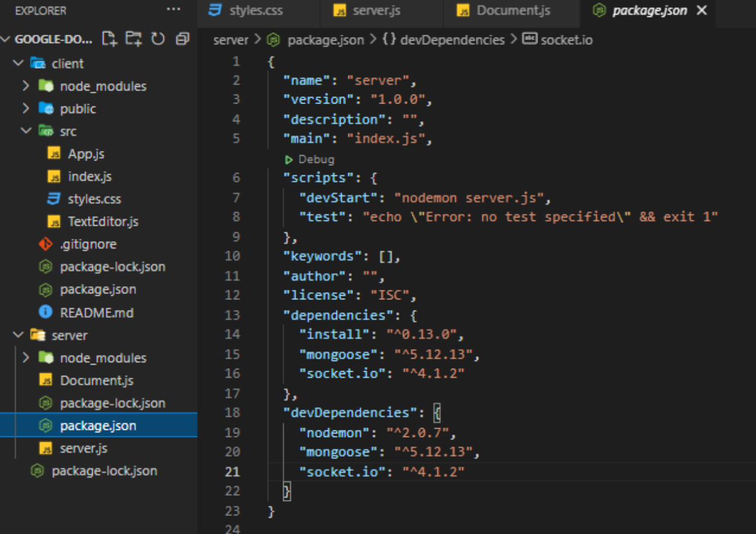The width and height of the screenshot is (756, 534).
Task: Expand node_modules chevron inside the client folder
Action: click(26, 86)
